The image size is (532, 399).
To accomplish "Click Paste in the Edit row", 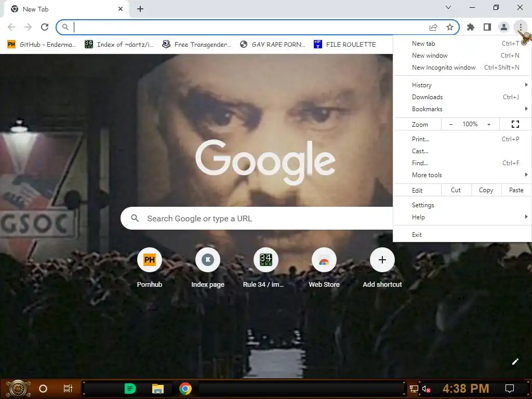I will coord(516,190).
